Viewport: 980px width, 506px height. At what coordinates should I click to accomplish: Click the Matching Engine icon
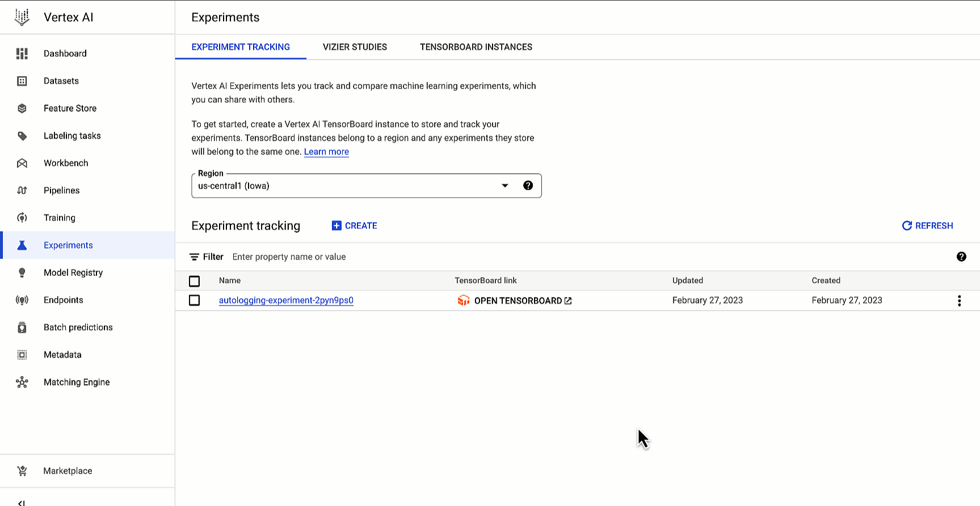(22, 382)
